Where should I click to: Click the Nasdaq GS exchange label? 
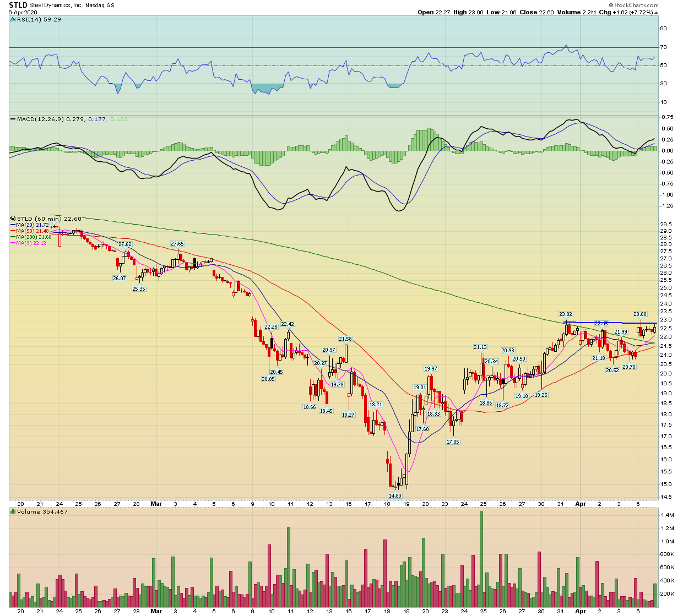coord(100,6)
